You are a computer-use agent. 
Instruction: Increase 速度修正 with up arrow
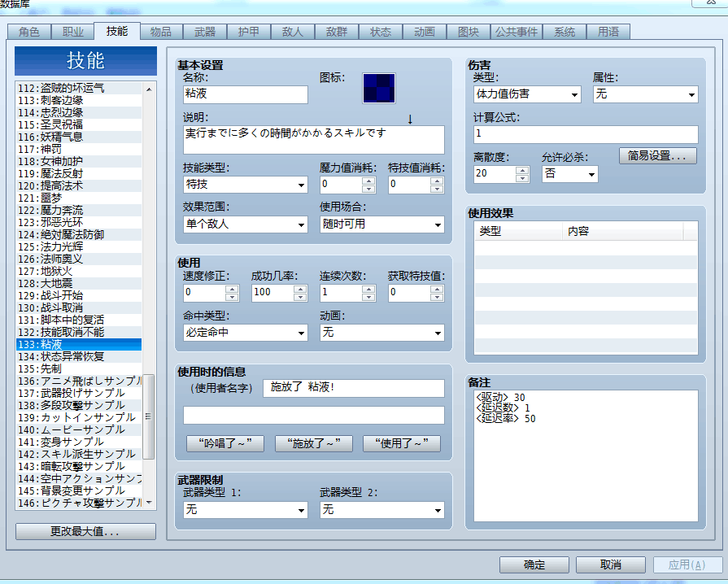point(232,289)
